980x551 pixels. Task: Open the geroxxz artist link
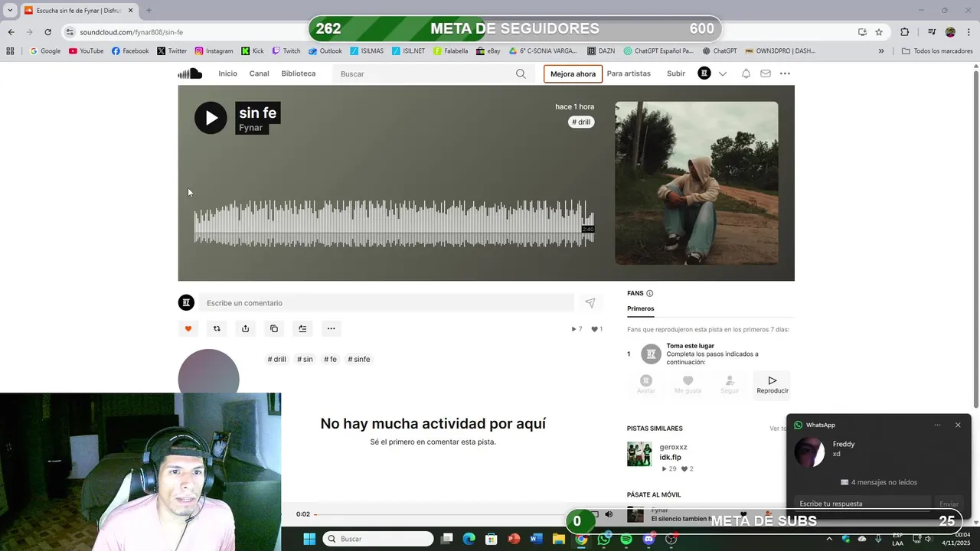tap(674, 447)
